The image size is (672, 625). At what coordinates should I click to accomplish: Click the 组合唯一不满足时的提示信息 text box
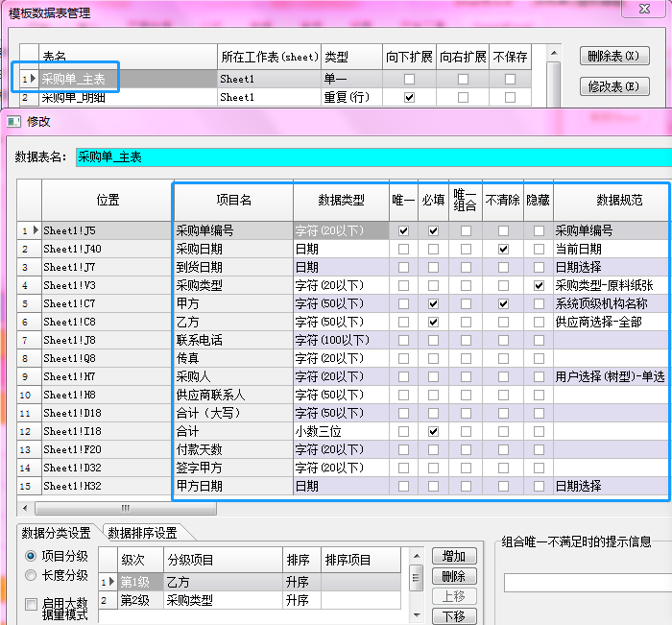(588, 583)
